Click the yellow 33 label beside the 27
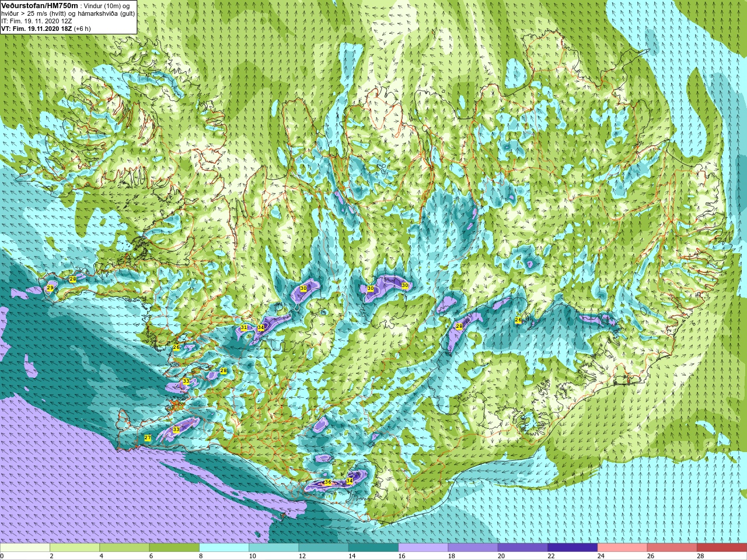The height and width of the screenshot is (560, 747). pyautogui.click(x=176, y=430)
